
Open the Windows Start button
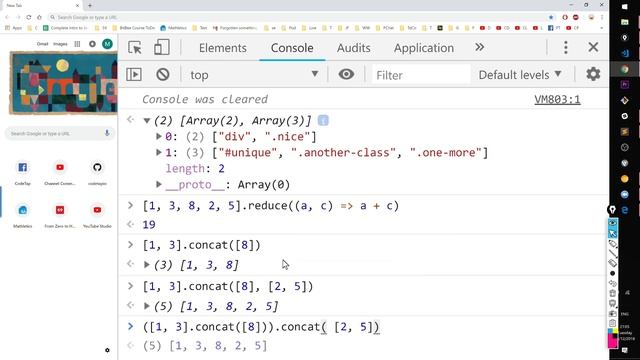[624, 7]
